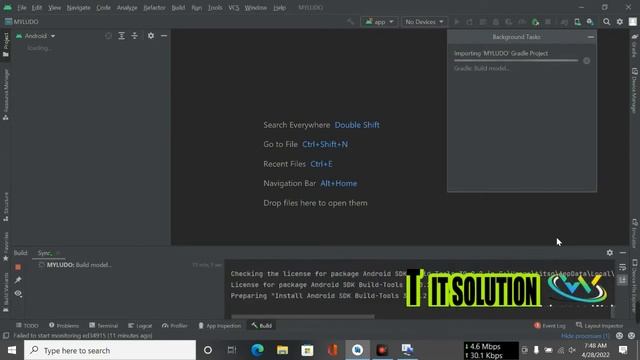Image resolution: width=640 pixels, height=360 pixels.
Task: Open the Help menu
Action: tap(279, 7)
